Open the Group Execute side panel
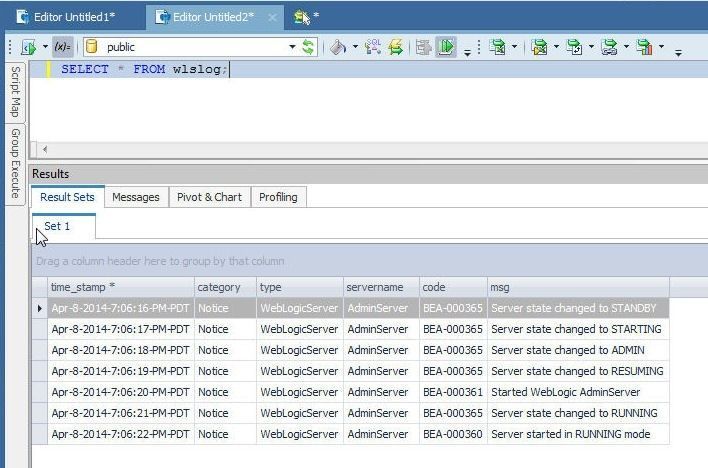This screenshot has width=708, height=468. coord(15,164)
